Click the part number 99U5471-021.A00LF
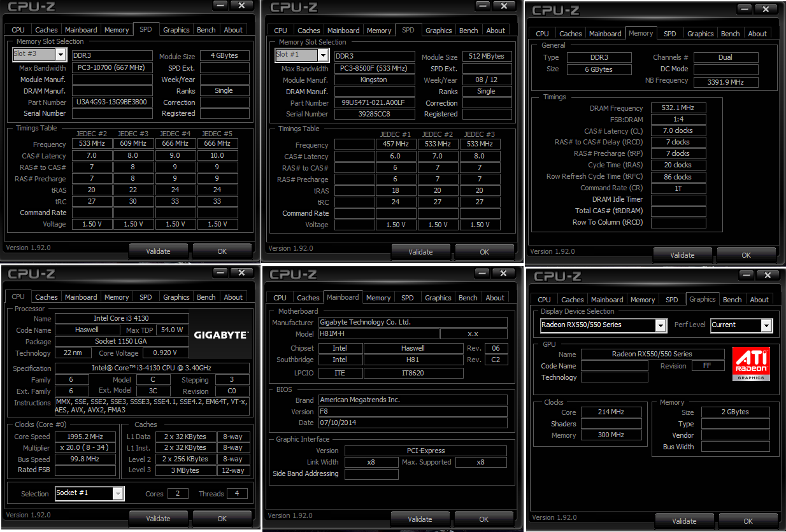 pyautogui.click(x=374, y=102)
